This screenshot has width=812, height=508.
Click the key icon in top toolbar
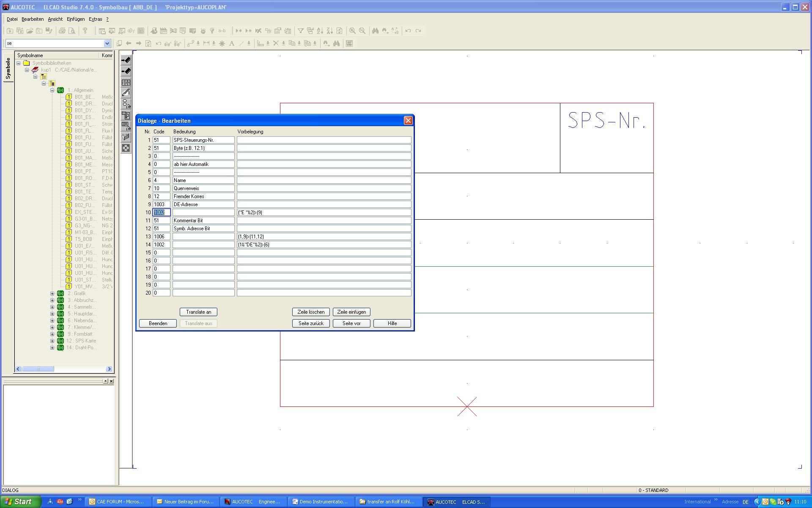212,31
